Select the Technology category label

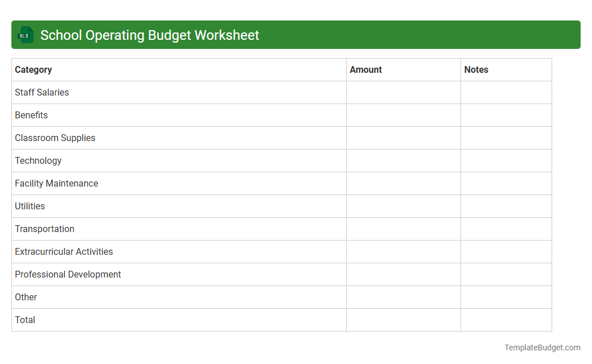tap(38, 160)
